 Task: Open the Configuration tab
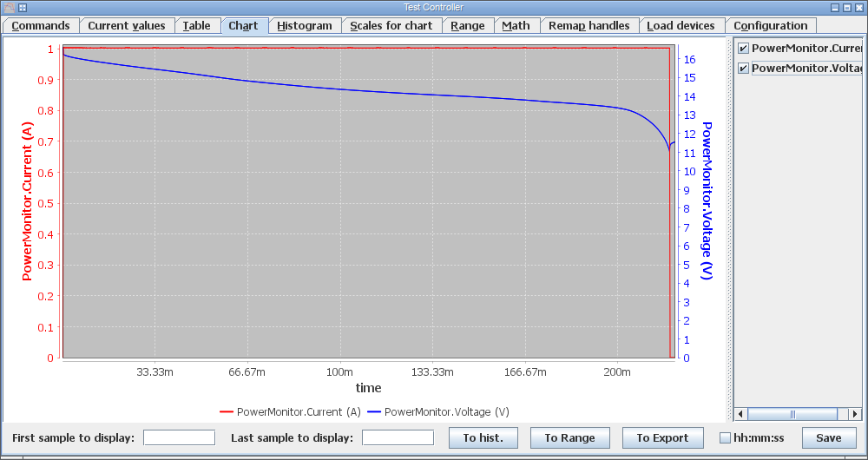click(771, 25)
